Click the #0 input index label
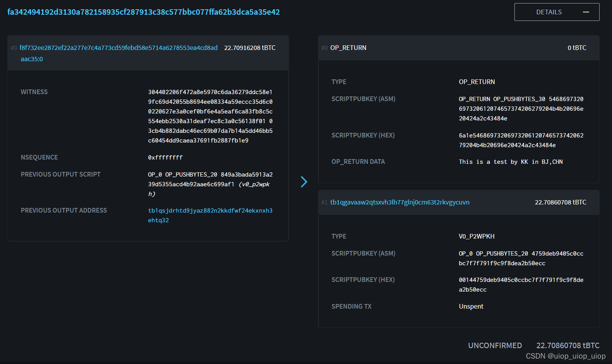612x364 pixels. [x=14, y=48]
